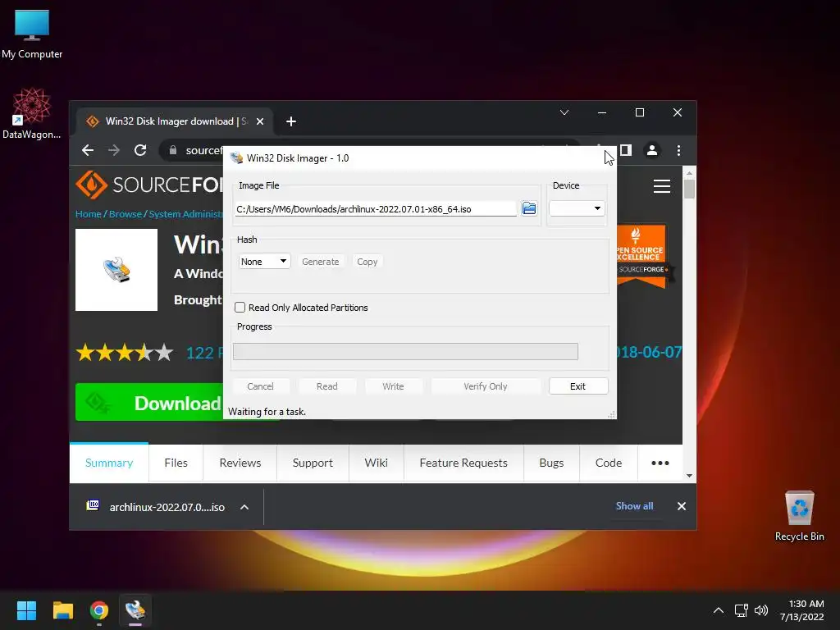Click the SourceForge logo

[149, 185]
